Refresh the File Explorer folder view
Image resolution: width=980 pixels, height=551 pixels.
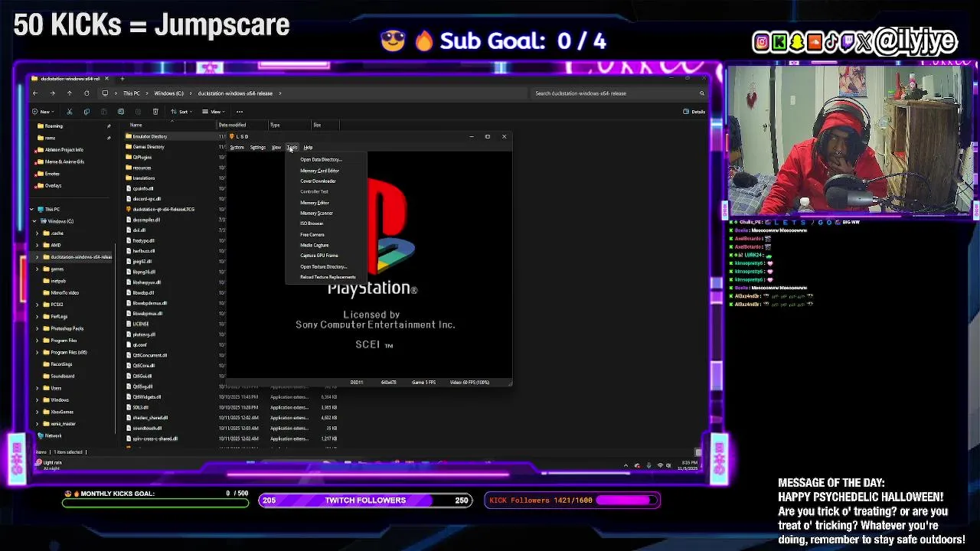tap(87, 93)
